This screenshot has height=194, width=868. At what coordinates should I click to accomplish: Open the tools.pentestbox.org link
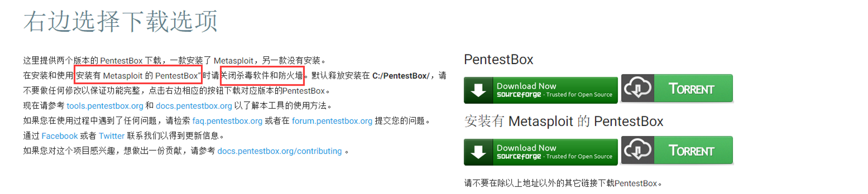point(105,106)
